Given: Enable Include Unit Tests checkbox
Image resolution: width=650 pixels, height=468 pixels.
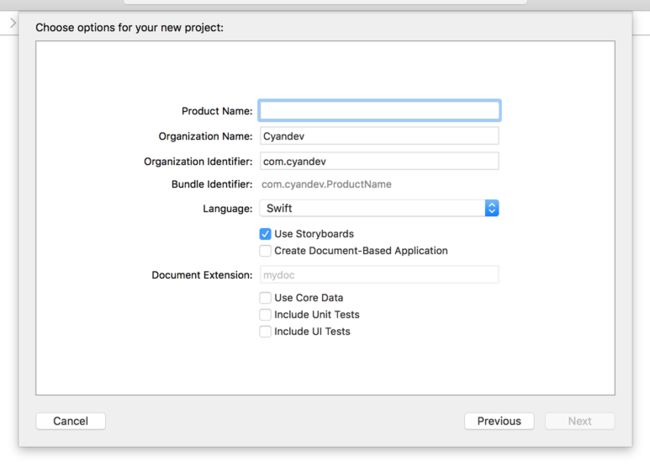Looking at the screenshot, I should point(265,315).
